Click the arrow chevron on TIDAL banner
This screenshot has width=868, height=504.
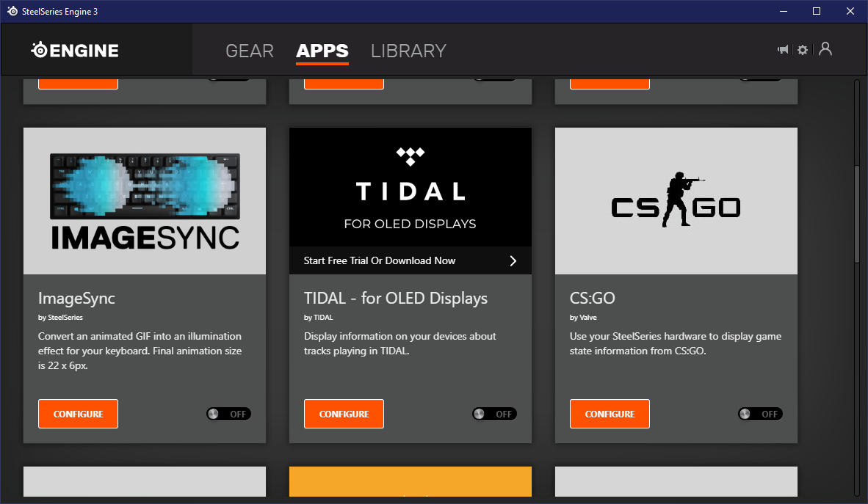coord(513,260)
